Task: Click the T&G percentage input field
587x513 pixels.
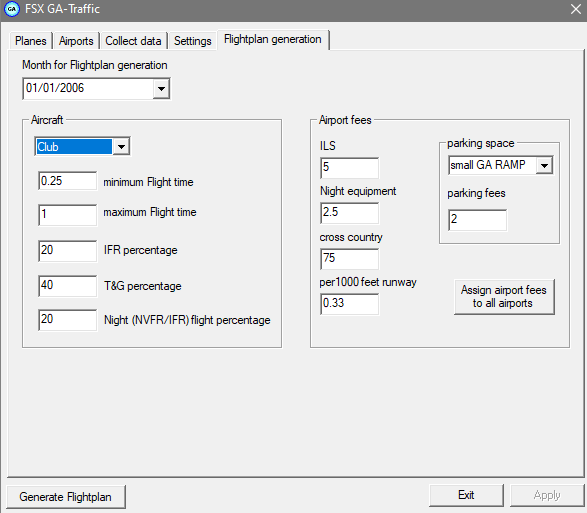Action: click(x=68, y=286)
